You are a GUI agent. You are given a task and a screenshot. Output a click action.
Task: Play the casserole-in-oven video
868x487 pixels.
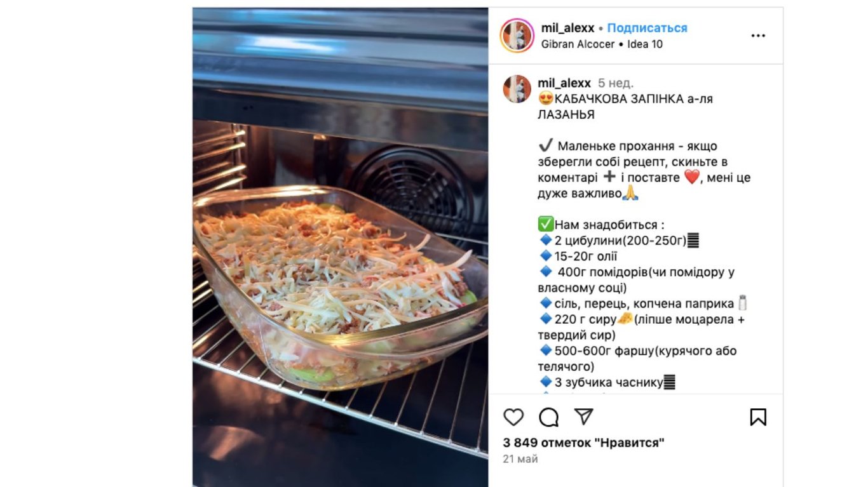(x=341, y=247)
